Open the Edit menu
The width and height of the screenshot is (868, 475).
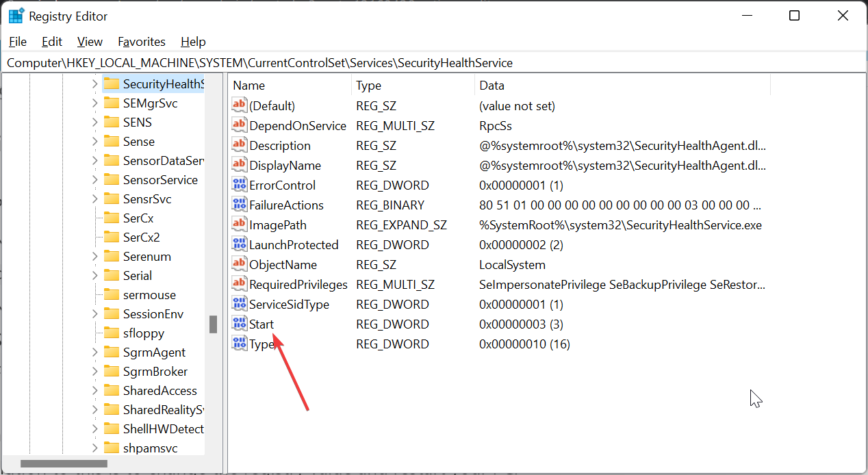[52, 42]
